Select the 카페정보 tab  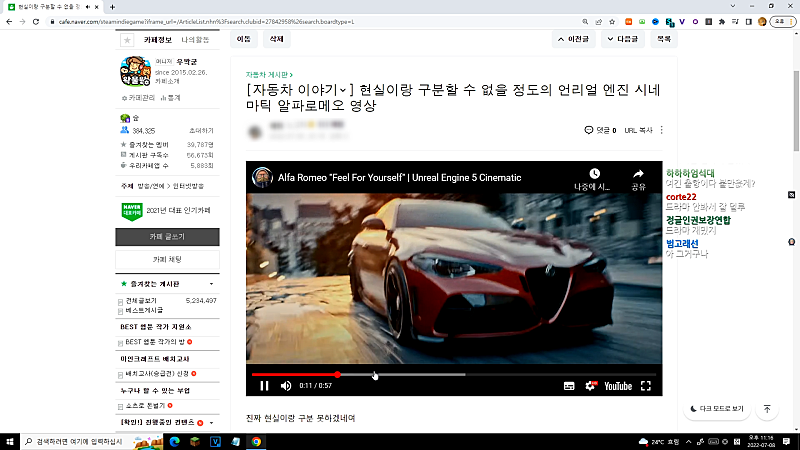click(x=158, y=40)
